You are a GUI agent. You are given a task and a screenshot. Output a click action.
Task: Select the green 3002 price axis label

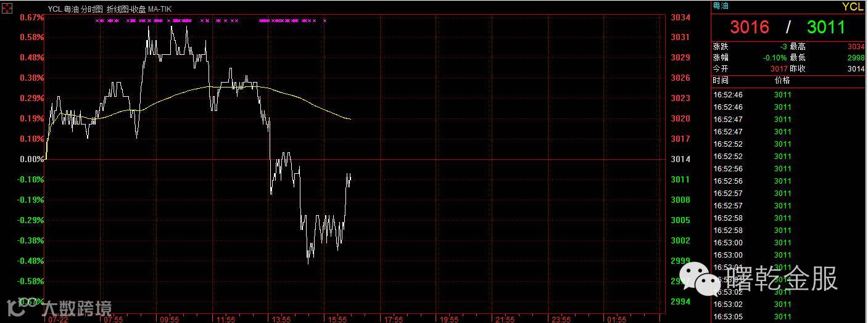(x=680, y=240)
